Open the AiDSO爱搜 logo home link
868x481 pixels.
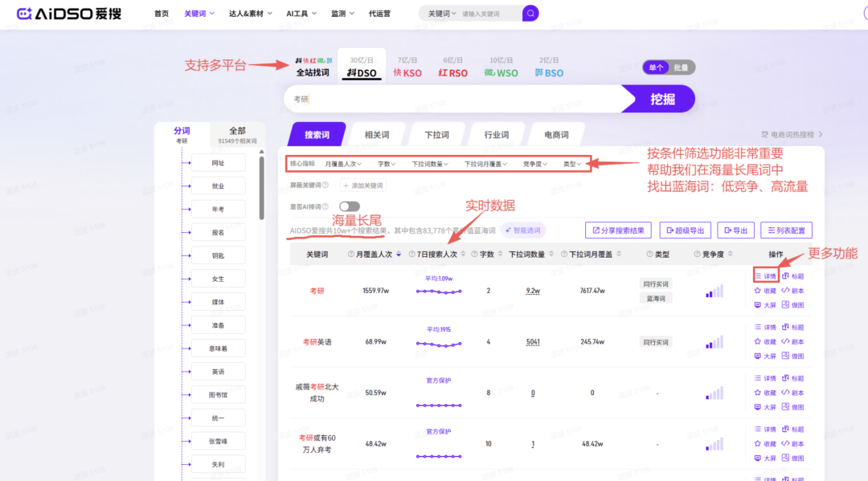click(x=68, y=14)
